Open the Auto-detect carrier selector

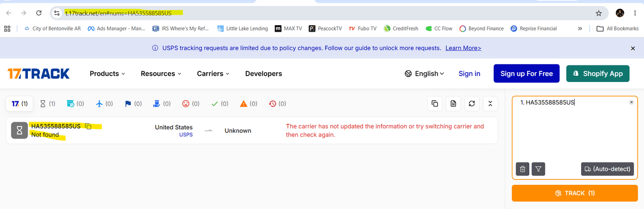[608, 169]
